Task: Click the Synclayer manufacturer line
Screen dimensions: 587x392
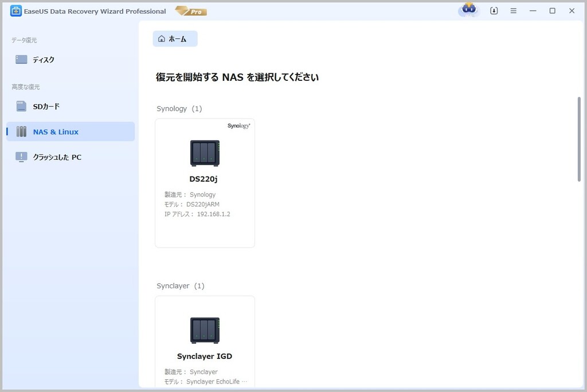Action: 191,372
